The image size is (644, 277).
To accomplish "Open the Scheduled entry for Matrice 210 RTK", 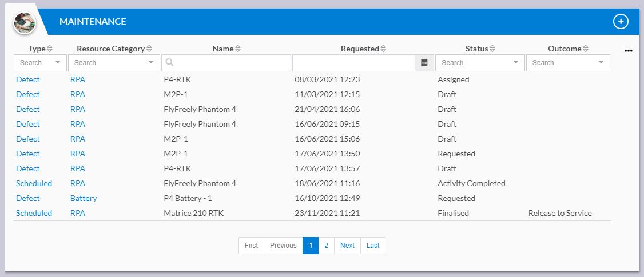I will (34, 213).
